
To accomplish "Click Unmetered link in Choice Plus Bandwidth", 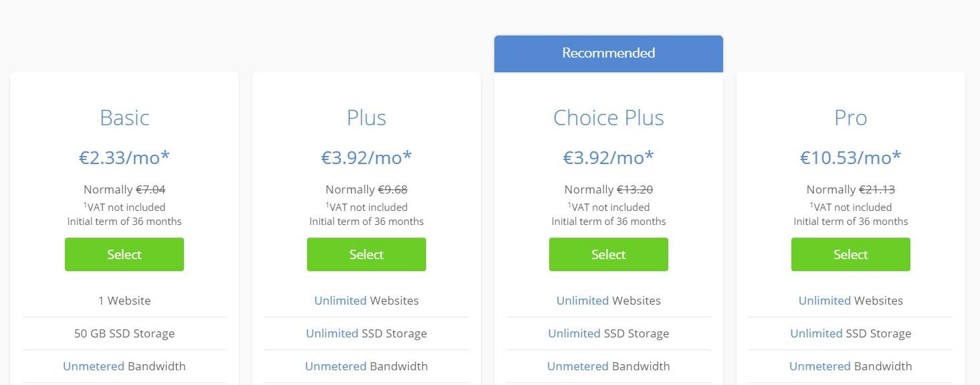I will tap(578, 366).
